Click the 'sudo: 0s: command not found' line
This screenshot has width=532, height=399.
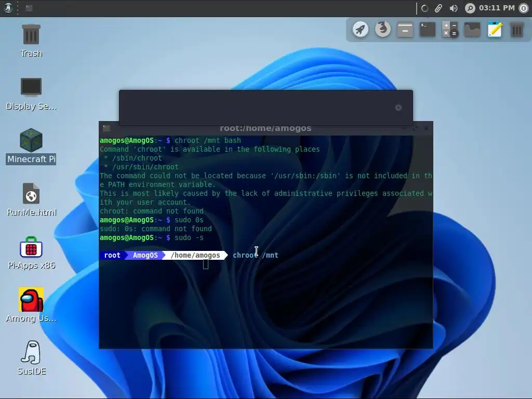[156, 229]
